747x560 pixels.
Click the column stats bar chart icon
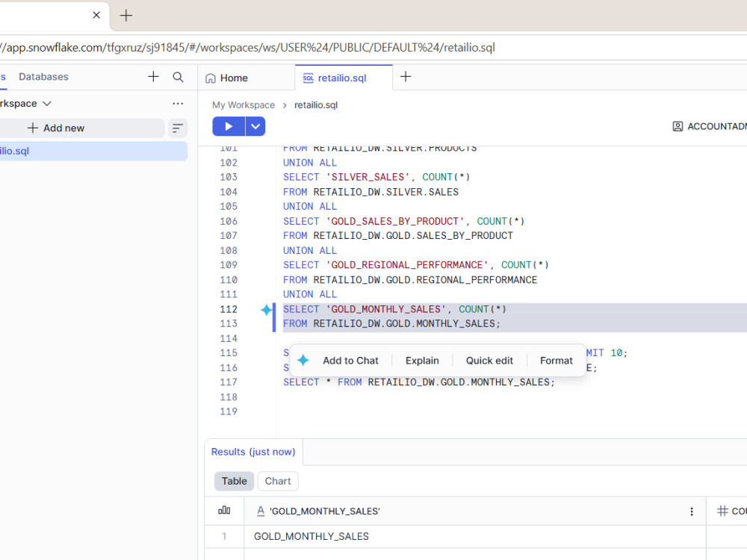click(224, 511)
